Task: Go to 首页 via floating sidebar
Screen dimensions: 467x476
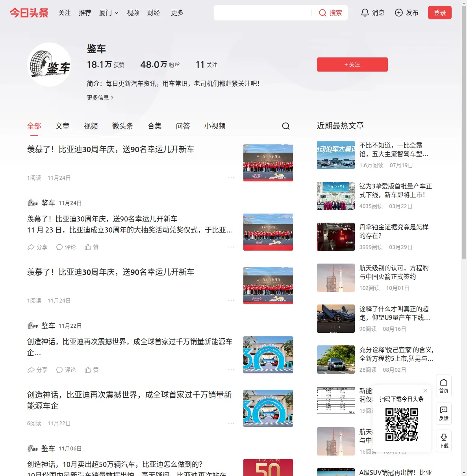Action: pyautogui.click(x=444, y=386)
